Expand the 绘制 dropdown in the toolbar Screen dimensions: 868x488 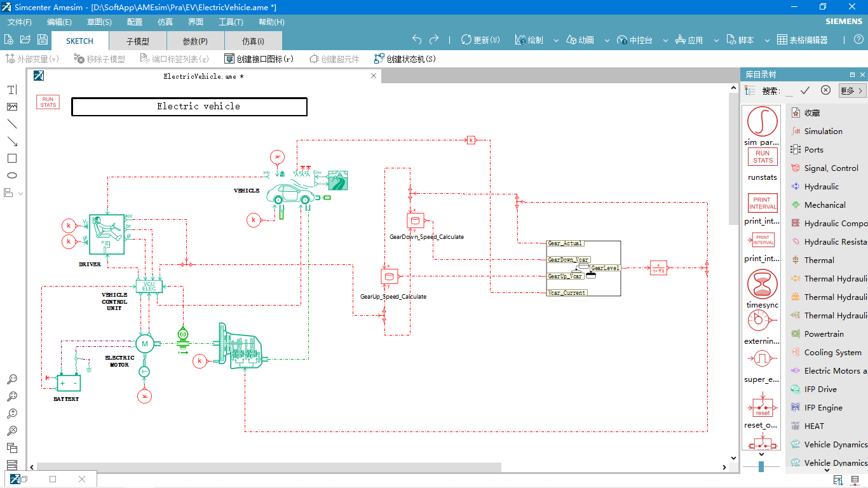point(557,39)
